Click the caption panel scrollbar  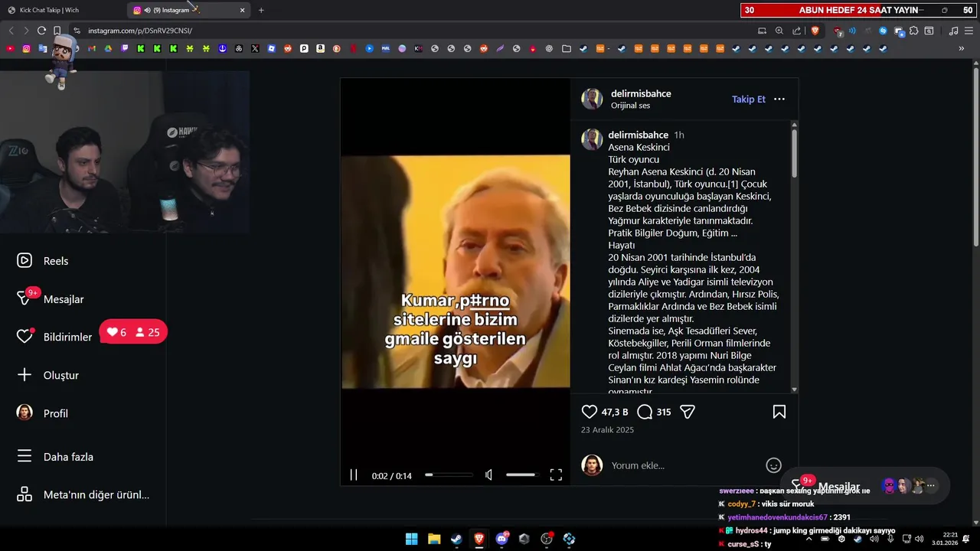click(794, 153)
